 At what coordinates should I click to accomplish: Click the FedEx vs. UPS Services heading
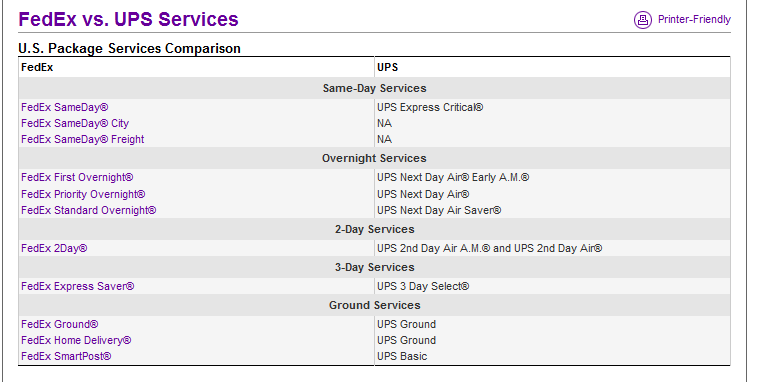pos(129,19)
